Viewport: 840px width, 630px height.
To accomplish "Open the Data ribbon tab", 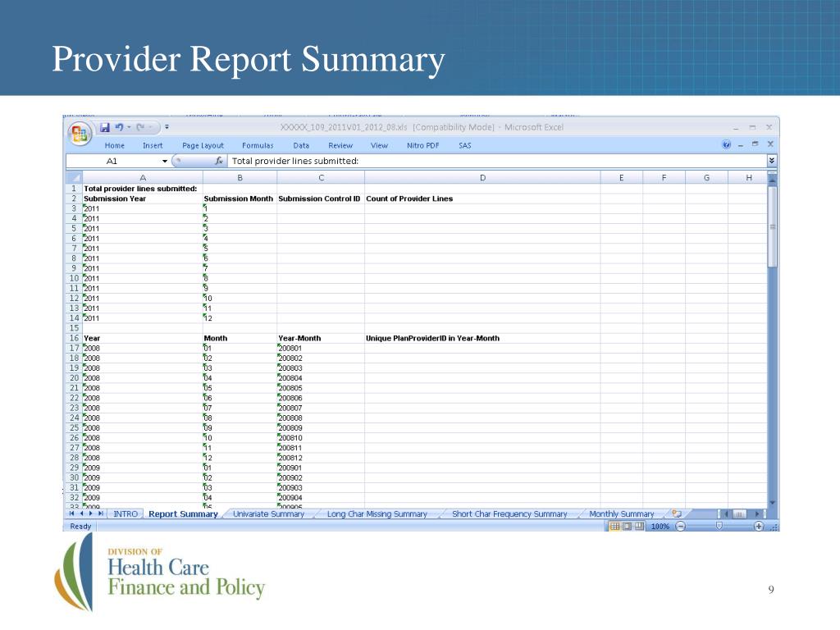I will (x=301, y=146).
